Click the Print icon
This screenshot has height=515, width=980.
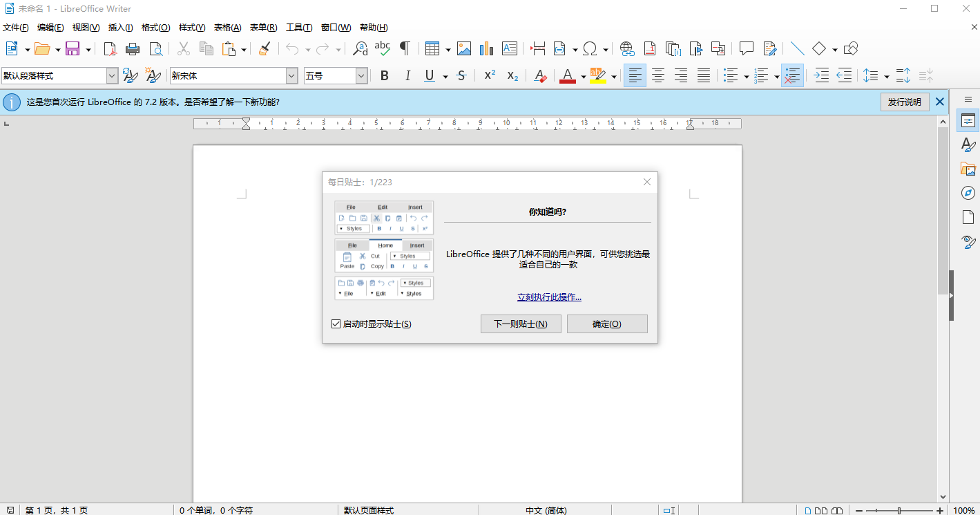click(133, 48)
